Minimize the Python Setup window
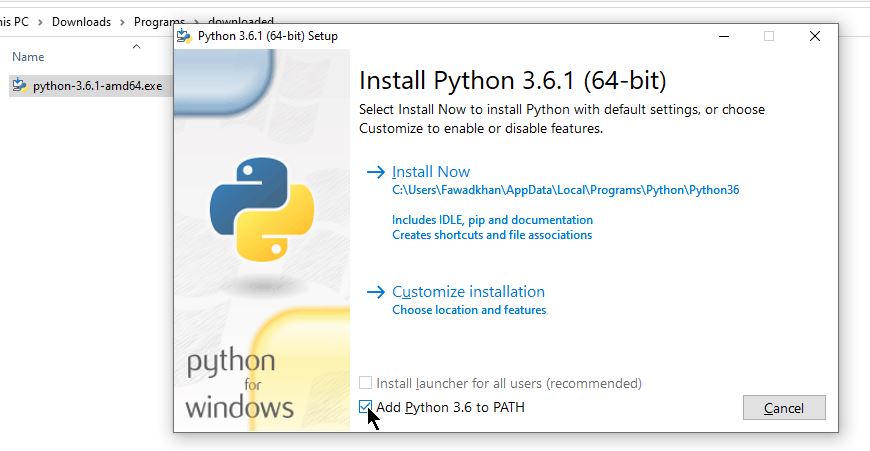870x451 pixels. [x=724, y=36]
